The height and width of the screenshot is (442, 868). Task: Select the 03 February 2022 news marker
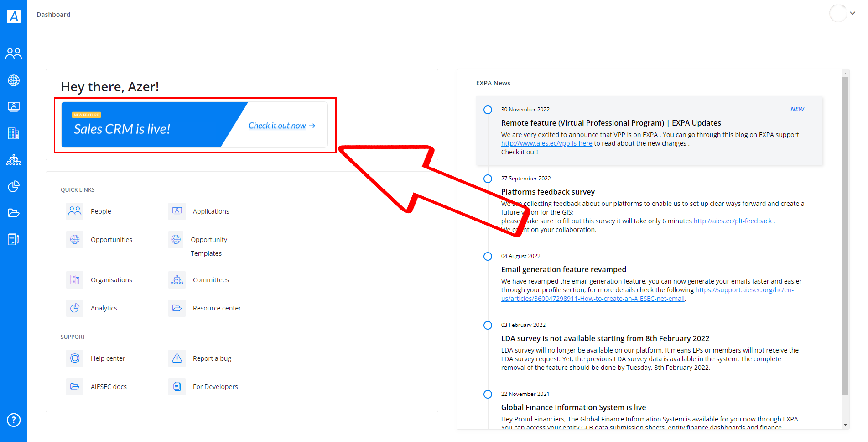488,325
